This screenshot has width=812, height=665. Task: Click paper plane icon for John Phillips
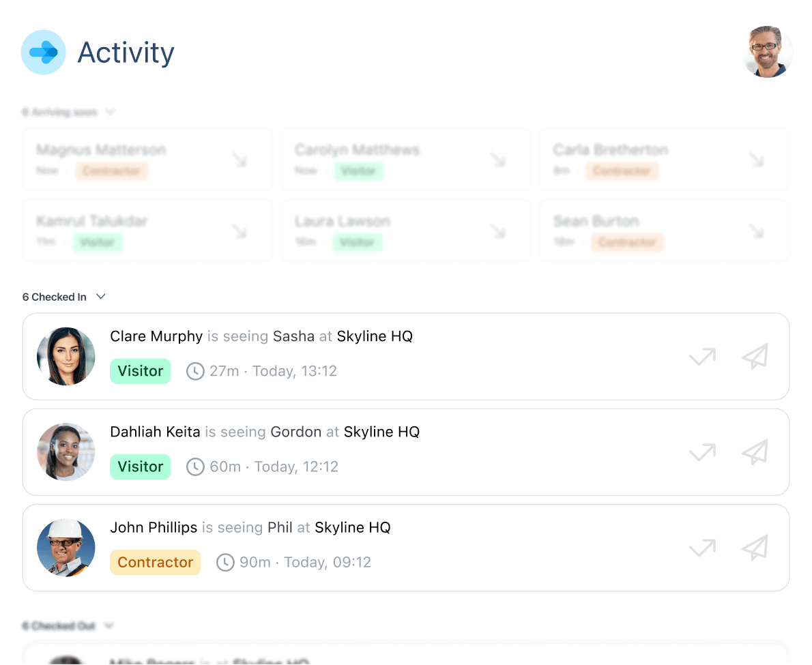755,547
